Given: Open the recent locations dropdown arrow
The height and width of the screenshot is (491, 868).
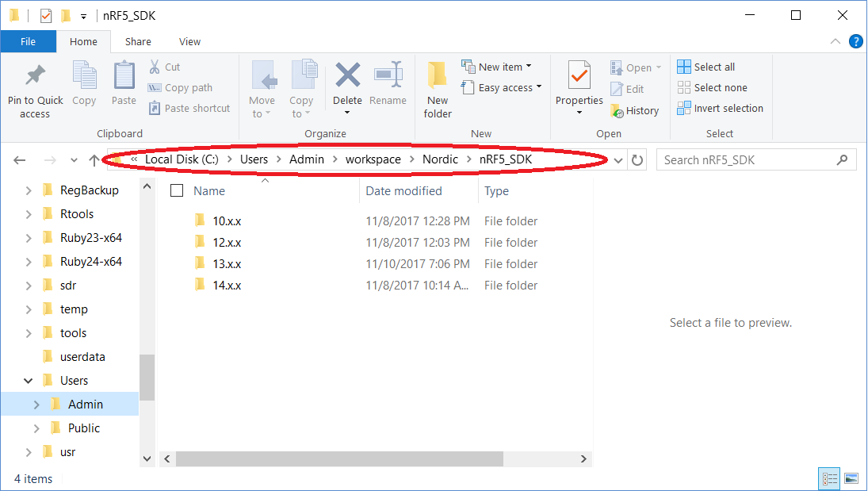Looking at the screenshot, I should (x=74, y=160).
